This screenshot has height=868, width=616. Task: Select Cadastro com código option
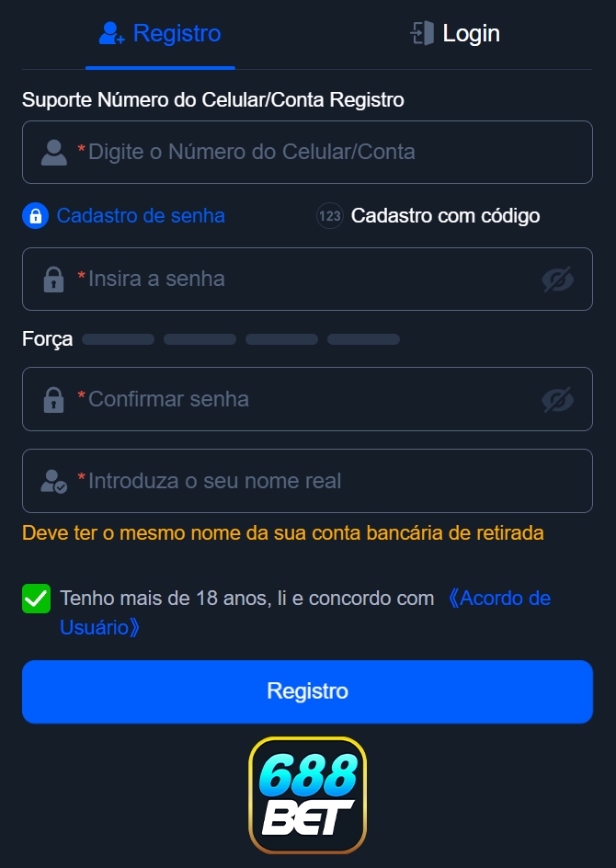445,215
